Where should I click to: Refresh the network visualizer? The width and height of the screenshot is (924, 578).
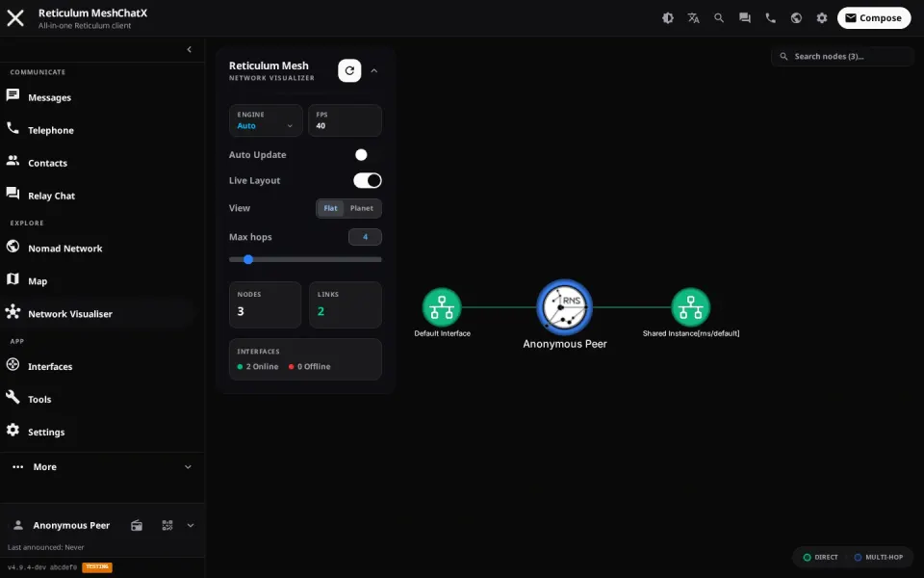(x=349, y=70)
